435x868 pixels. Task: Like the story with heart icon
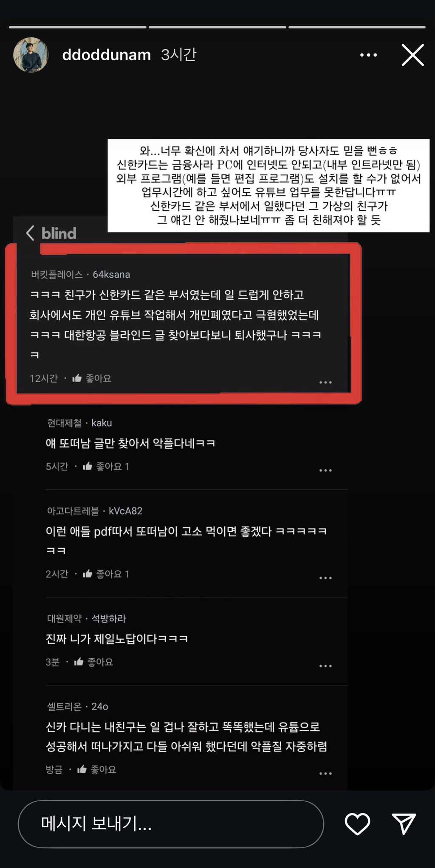point(357,824)
